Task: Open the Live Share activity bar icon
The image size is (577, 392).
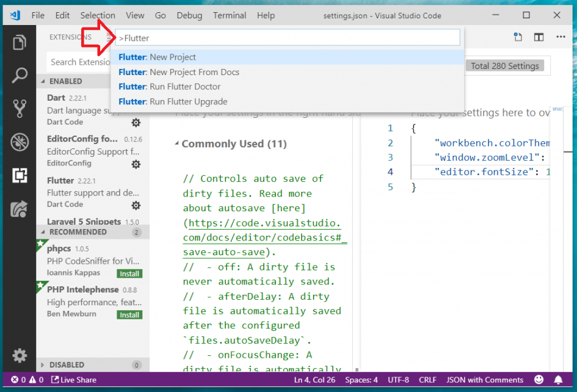Action: (20, 209)
